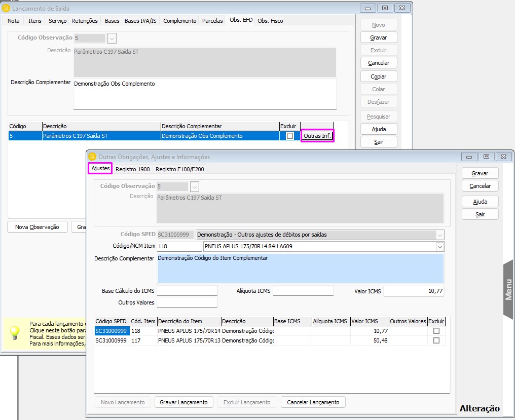Toggle Excluir checkbox for observation 5

[x=289, y=136]
